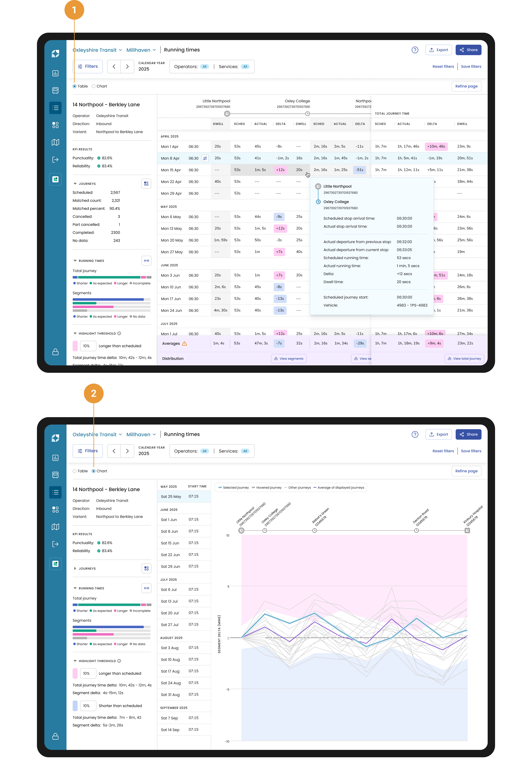Click the Reset filters link in top screen

(443, 66)
